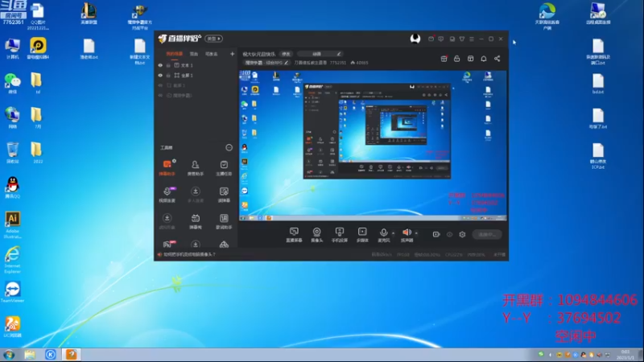This screenshot has width=644, height=362.
Task: Open the 歌词助手 tool in the toolbox
Action: pyautogui.click(x=224, y=220)
